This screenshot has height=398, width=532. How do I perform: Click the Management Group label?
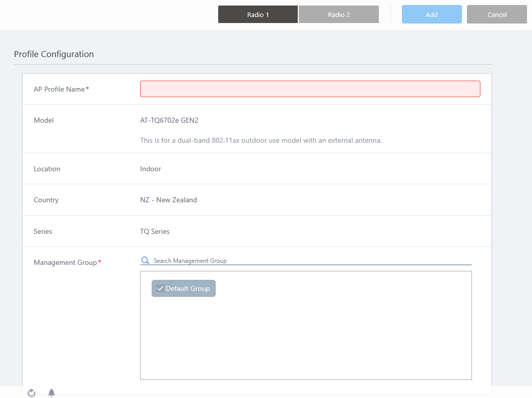click(x=65, y=262)
